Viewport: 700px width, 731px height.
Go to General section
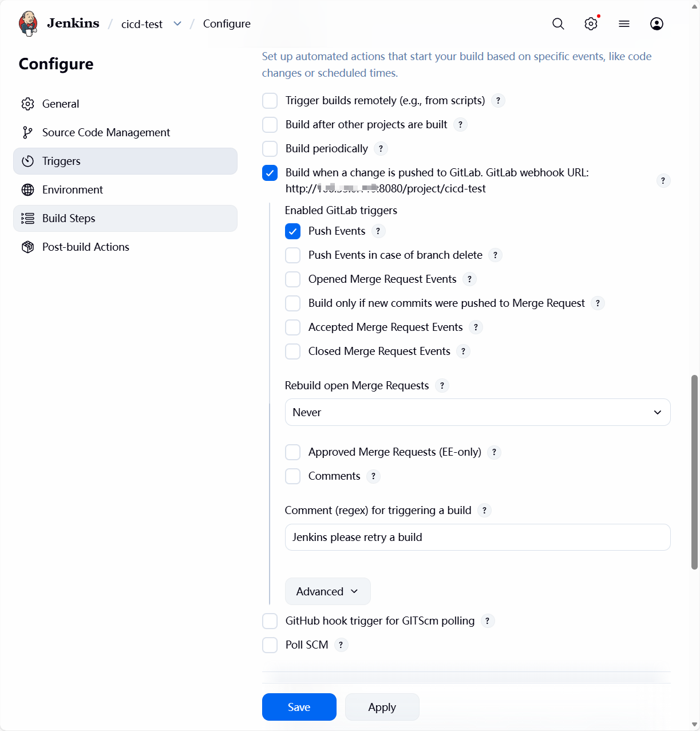coord(125,104)
